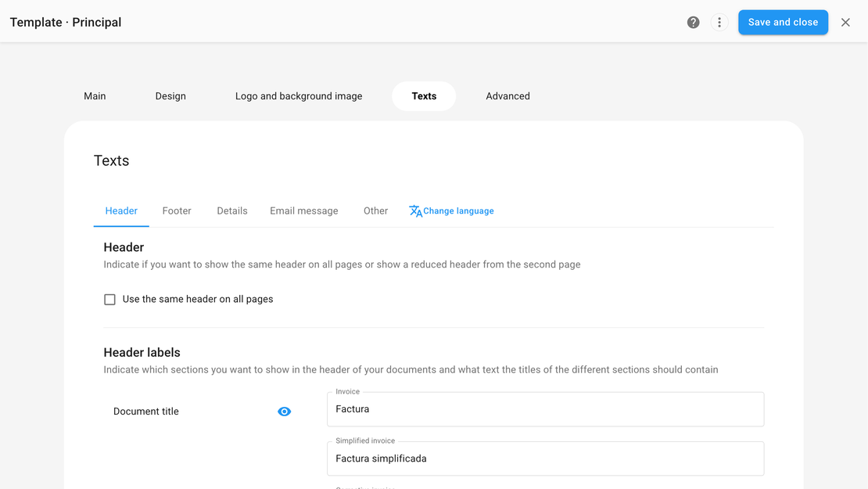The width and height of the screenshot is (868, 489).
Task: Switch to the Main tab
Action: point(95,96)
